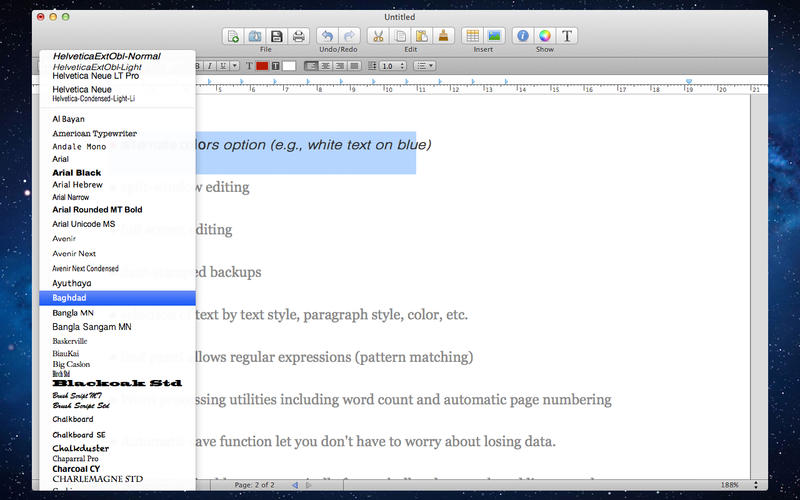This screenshot has height=500, width=800.
Task: Clear formatting with the brush icon
Action: pyautogui.click(x=443, y=36)
